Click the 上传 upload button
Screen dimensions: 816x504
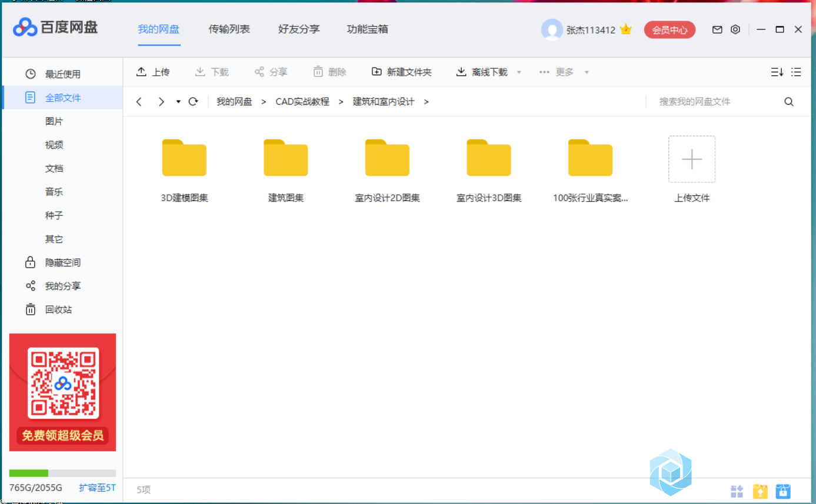click(x=153, y=72)
